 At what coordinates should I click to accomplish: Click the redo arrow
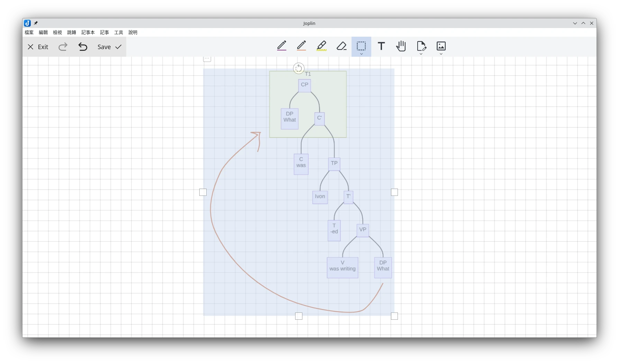(63, 47)
